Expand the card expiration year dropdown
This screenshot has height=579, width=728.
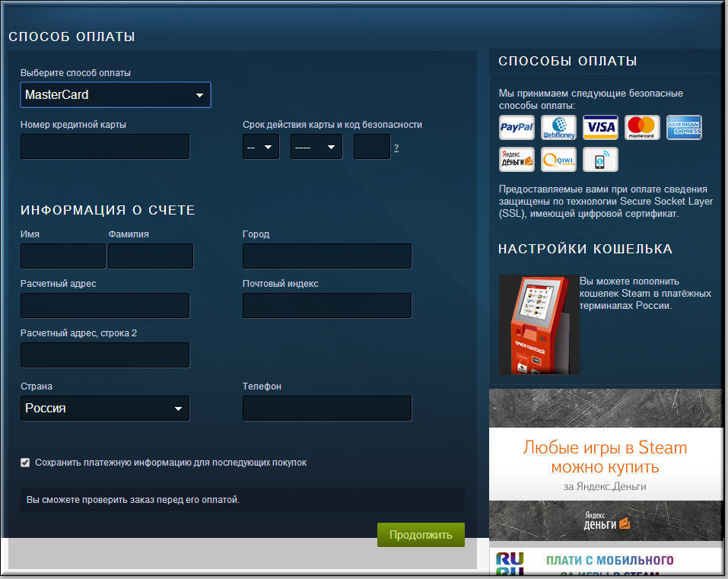[316, 147]
